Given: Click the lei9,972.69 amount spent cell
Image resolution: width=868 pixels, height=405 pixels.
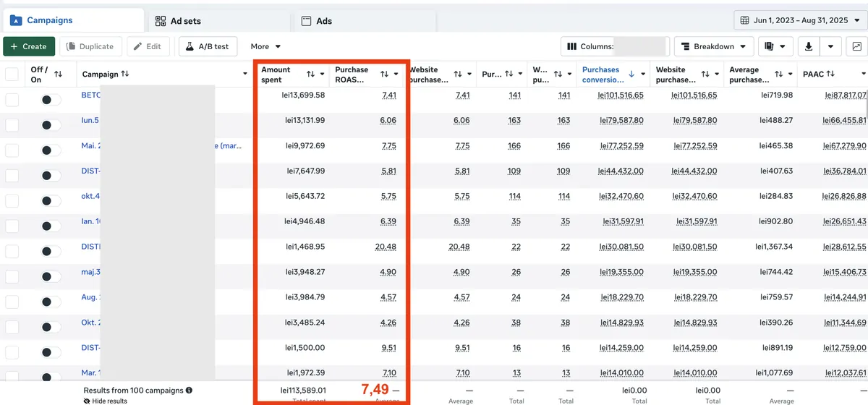Looking at the screenshot, I should click(306, 146).
